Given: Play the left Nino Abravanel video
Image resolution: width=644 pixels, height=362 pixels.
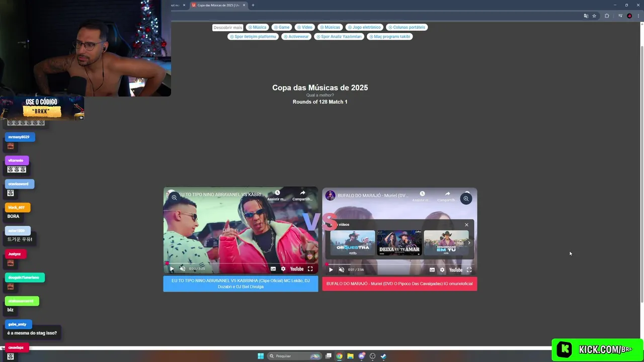Looking at the screenshot, I should [172, 268].
